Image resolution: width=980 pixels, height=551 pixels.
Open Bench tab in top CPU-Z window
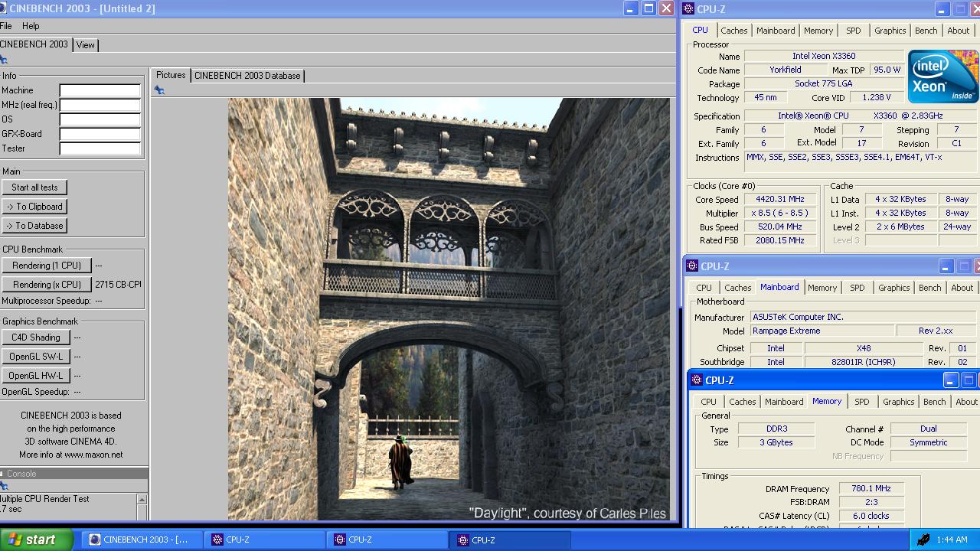tap(926, 31)
